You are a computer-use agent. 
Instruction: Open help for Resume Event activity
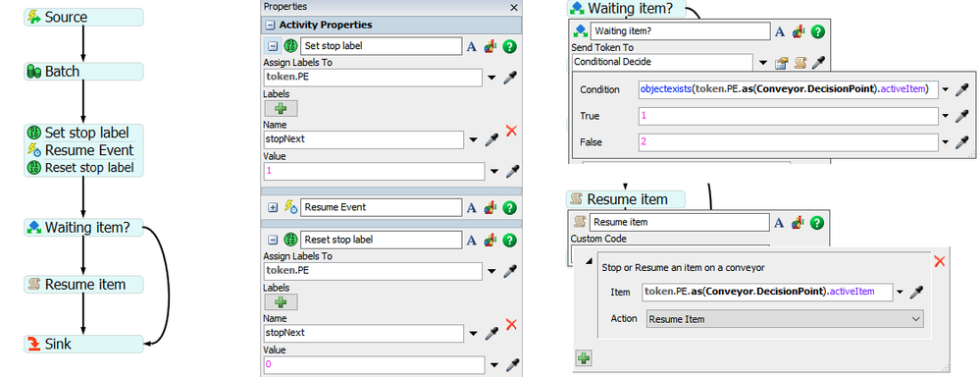point(509,207)
